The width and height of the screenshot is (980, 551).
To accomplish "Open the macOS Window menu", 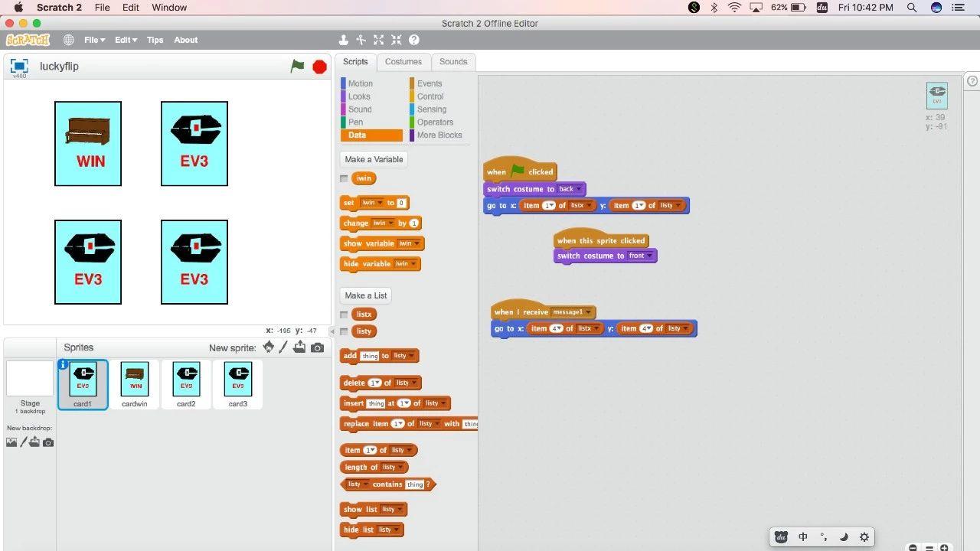I will click(x=169, y=7).
